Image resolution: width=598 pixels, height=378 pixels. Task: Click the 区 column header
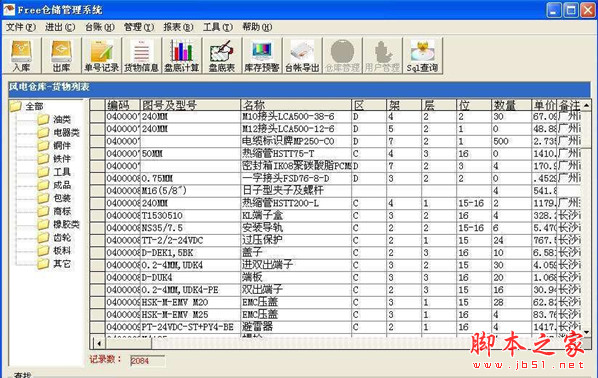click(369, 105)
